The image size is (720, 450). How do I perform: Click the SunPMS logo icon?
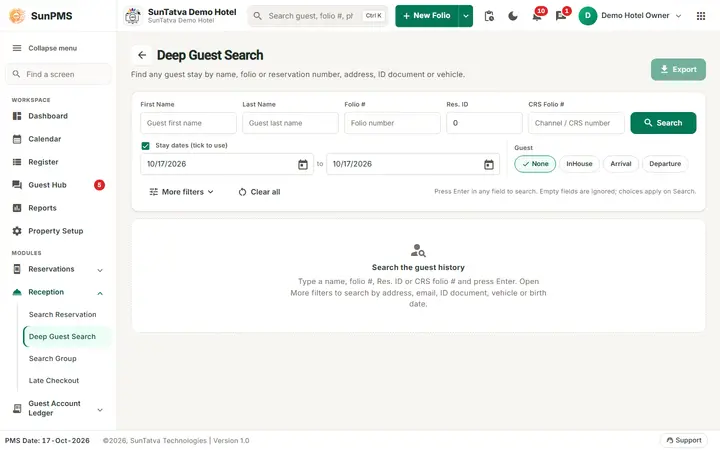pos(17,16)
